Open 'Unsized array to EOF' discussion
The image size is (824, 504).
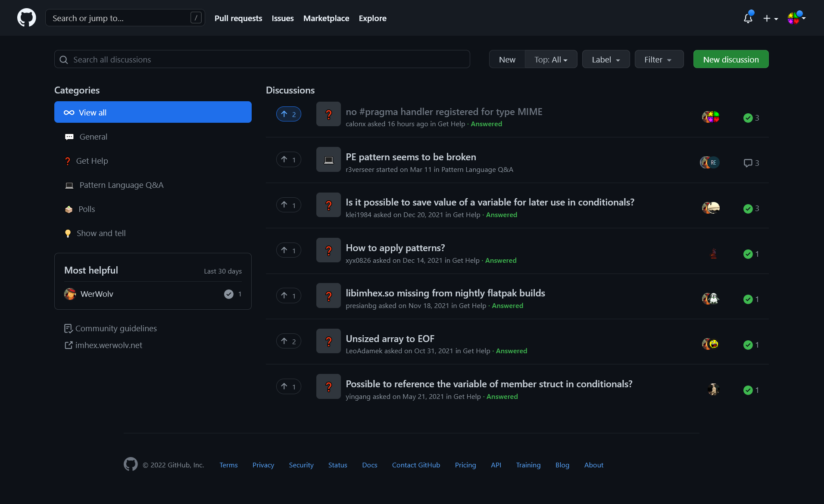[x=390, y=339]
